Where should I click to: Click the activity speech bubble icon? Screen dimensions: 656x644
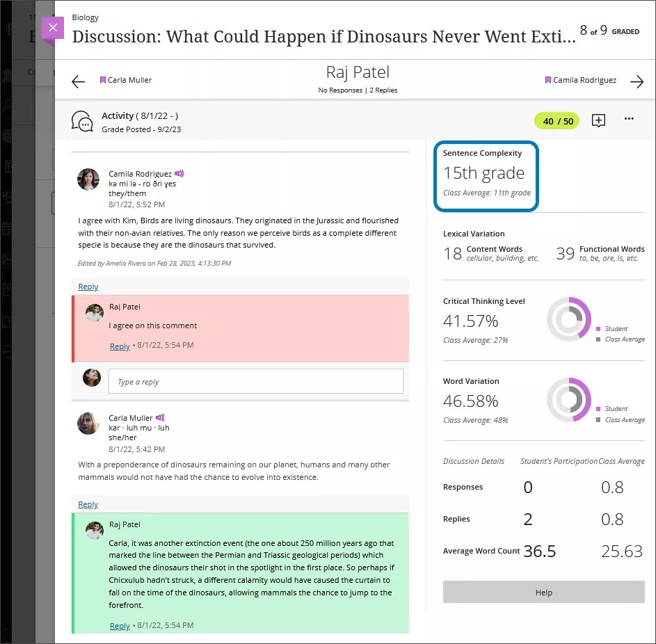[82, 120]
